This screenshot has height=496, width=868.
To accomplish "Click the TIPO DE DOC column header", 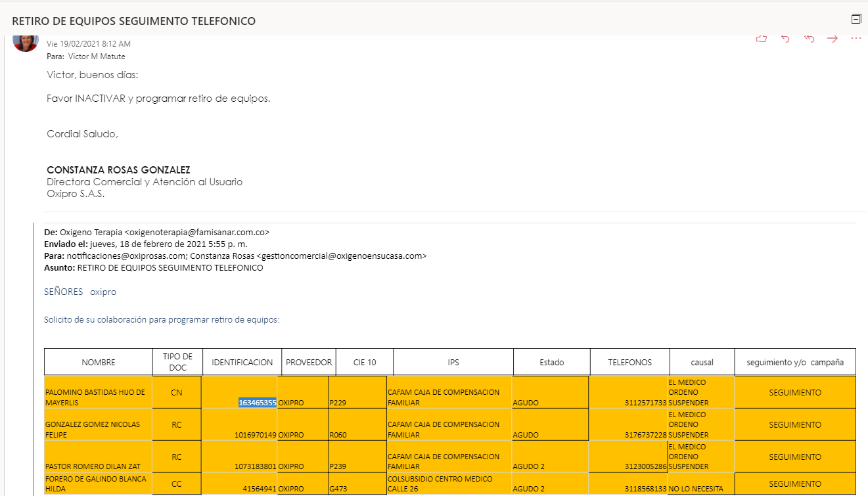I will coord(177,362).
